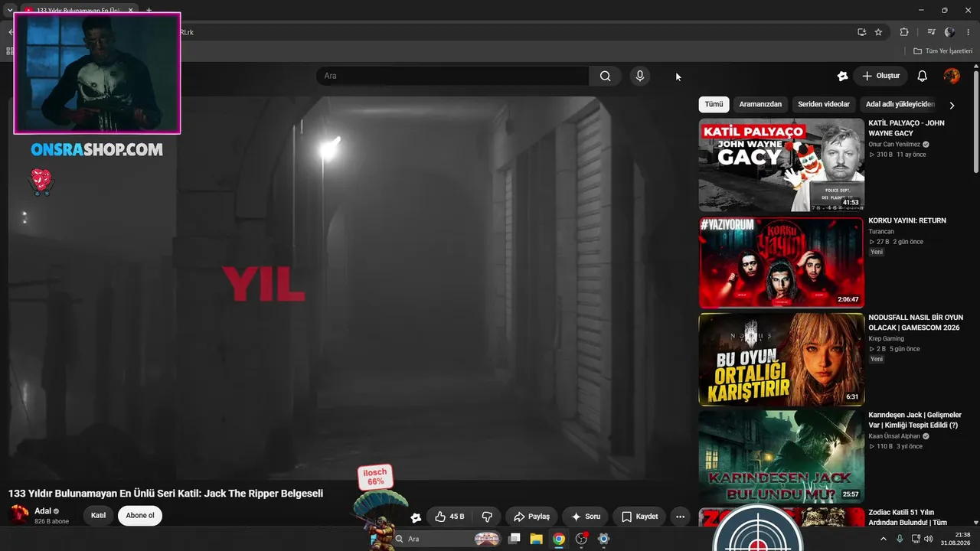Select the Aramanızdan filter chip
Screen dimensions: 980x551
pos(760,104)
